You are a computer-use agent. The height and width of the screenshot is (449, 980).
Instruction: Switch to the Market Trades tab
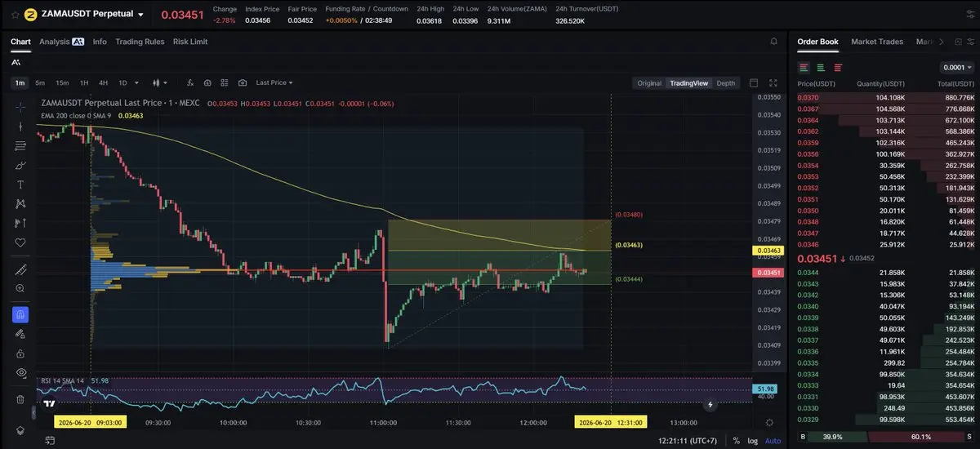877,42
